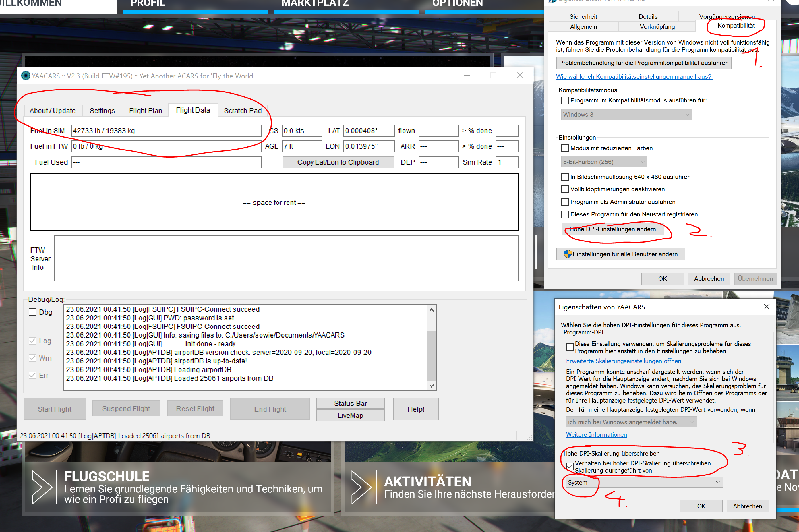Click Übernehmen in the Kompatibilität properties window
This screenshot has height=532, width=799.
[x=755, y=278]
